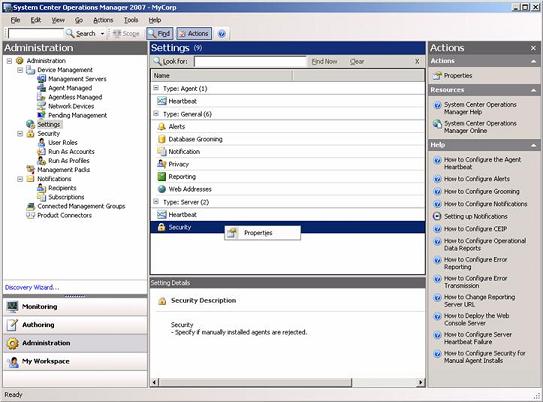Collapse the Type: General (6) group
Viewport: 543px width, 402px height.
pos(156,114)
